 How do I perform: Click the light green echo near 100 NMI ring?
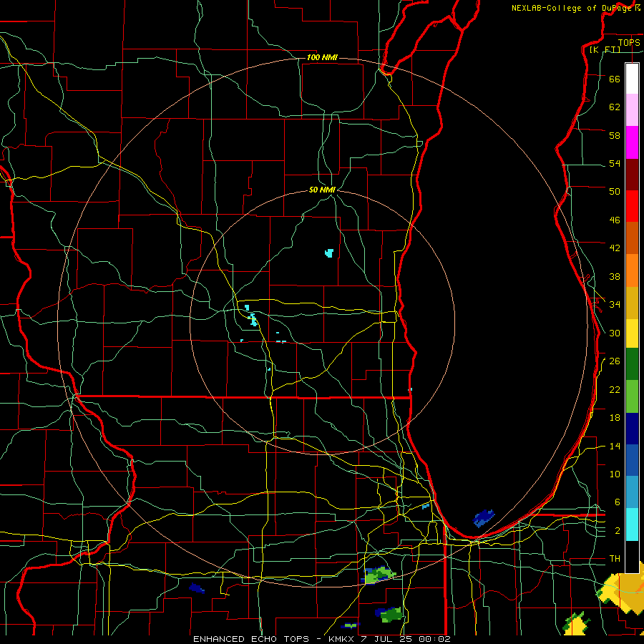tap(379, 575)
